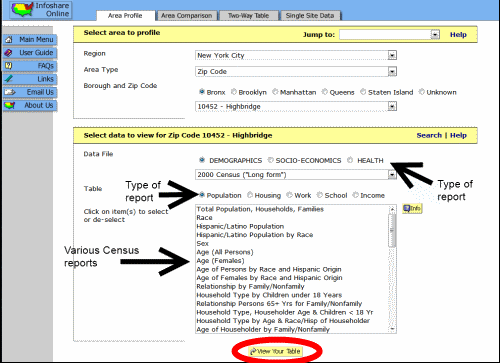Click the list scrollbar down arrow
The width and height of the screenshot is (500, 363).
(392, 329)
